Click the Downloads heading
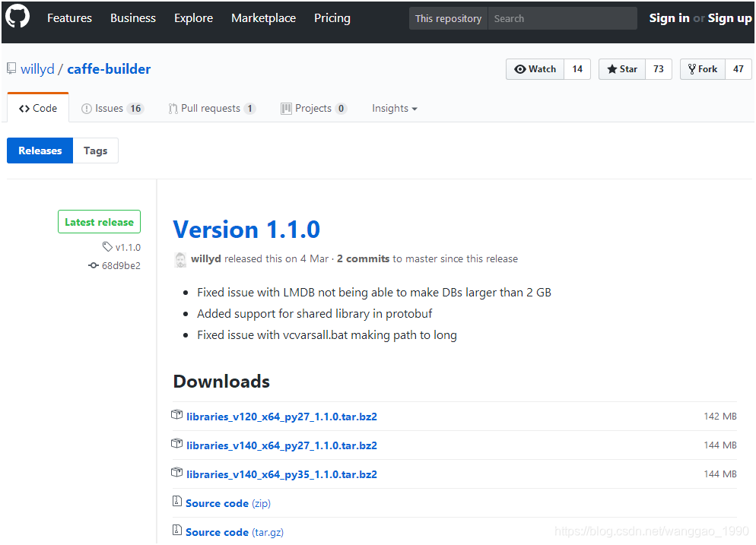 [221, 382]
